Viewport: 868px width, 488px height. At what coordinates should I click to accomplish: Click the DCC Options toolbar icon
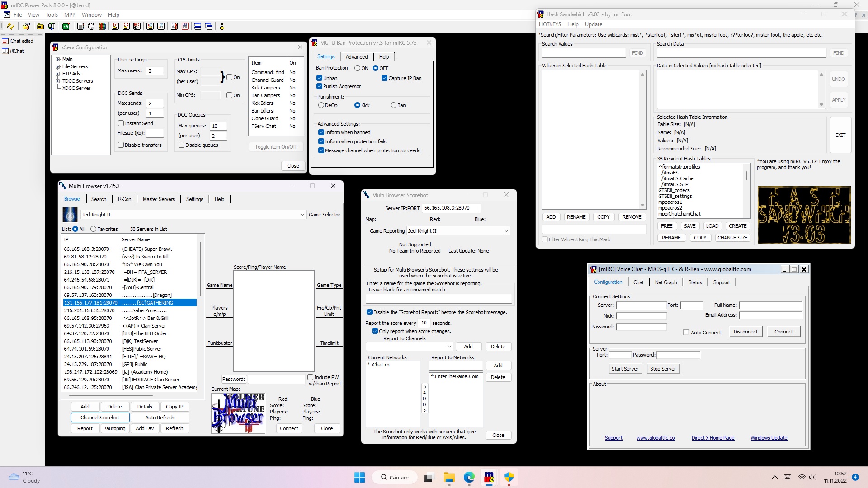(x=137, y=26)
